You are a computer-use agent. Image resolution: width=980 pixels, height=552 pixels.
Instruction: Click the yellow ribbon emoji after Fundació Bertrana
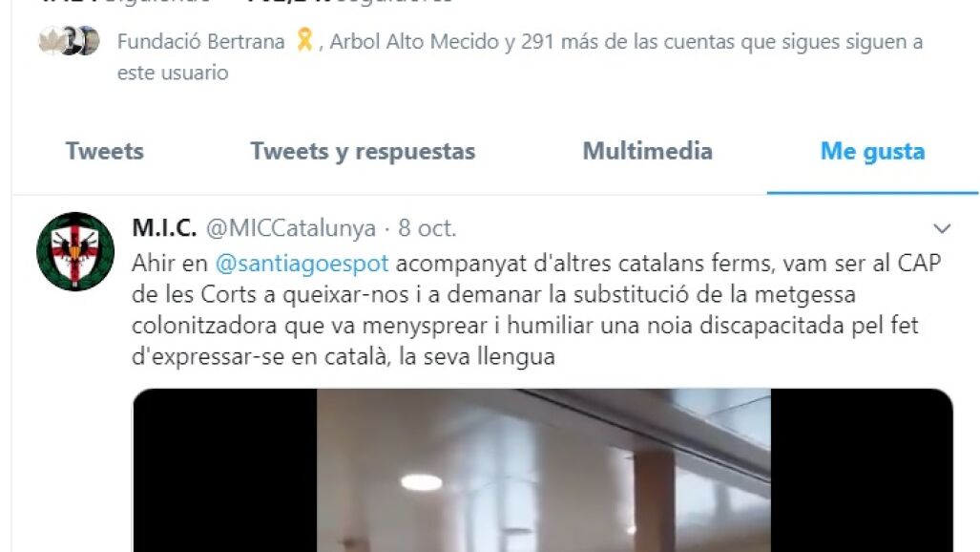click(x=303, y=41)
